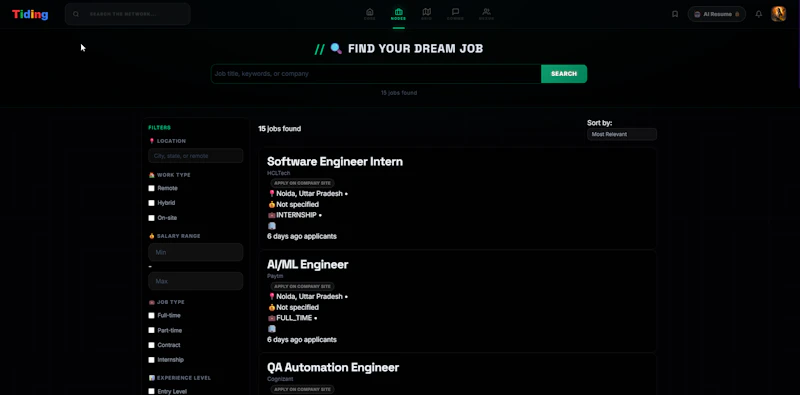Check the On-site work type box
Screen dimensions: 800x395
(152, 218)
